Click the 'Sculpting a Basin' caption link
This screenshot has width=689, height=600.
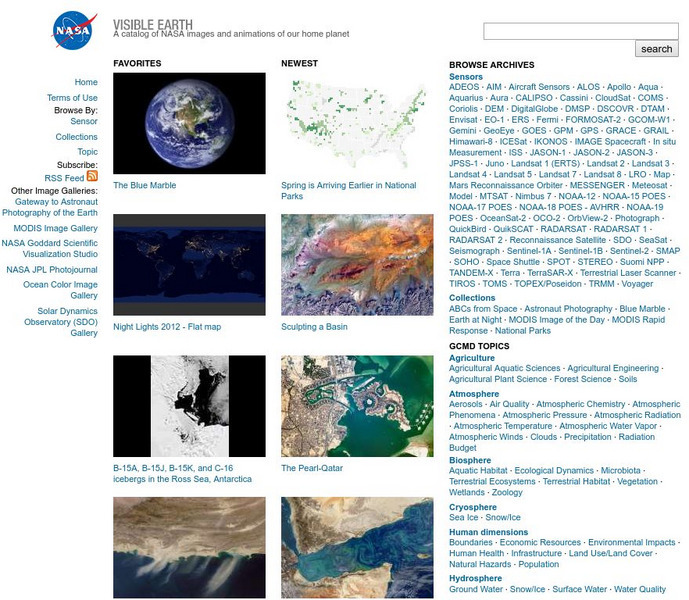click(x=314, y=327)
